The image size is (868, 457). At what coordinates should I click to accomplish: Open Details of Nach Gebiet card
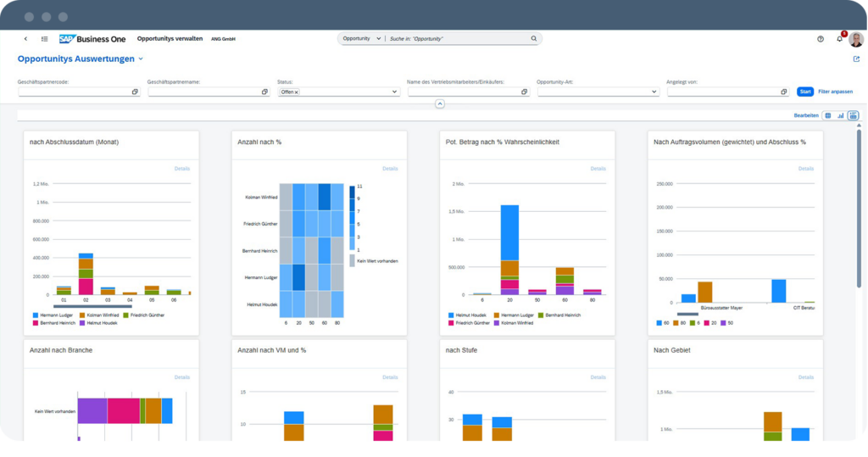point(806,377)
